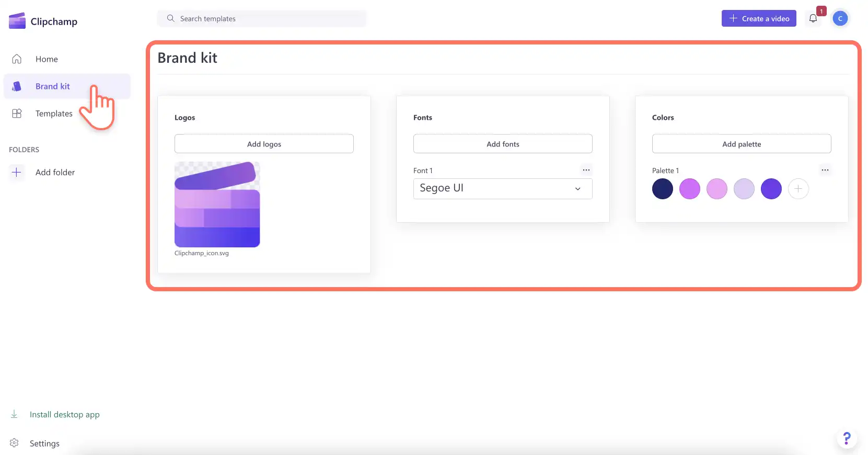Add a new color to Palette 1
868x455 pixels.
pyautogui.click(x=798, y=189)
